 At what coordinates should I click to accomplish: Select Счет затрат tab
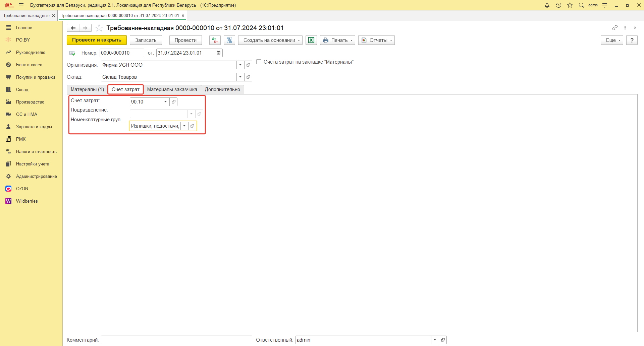tap(125, 89)
